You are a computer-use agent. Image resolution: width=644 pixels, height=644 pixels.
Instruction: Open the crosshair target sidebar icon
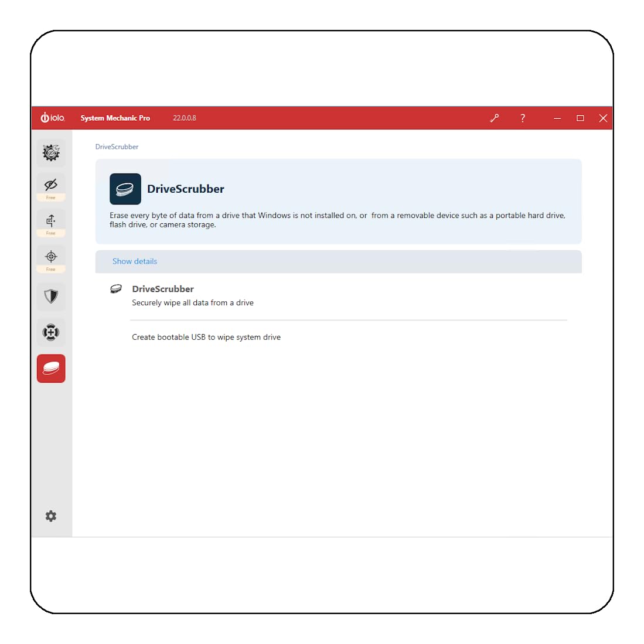click(51, 259)
